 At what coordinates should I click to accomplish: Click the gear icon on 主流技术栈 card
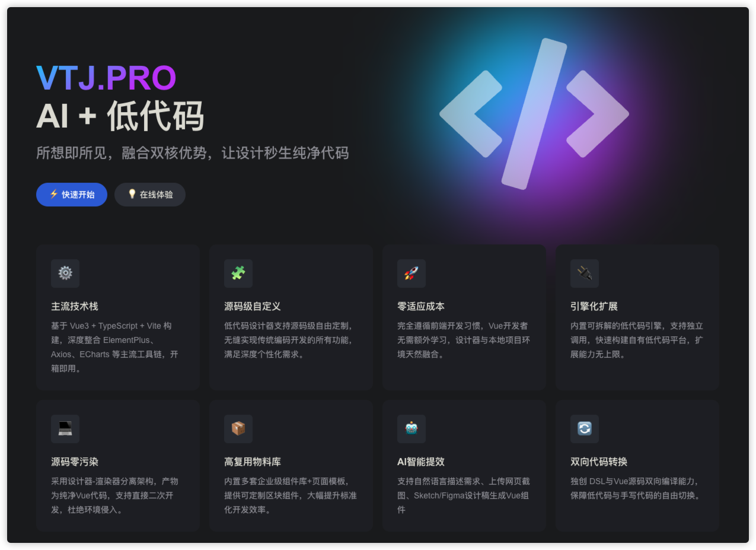click(65, 274)
